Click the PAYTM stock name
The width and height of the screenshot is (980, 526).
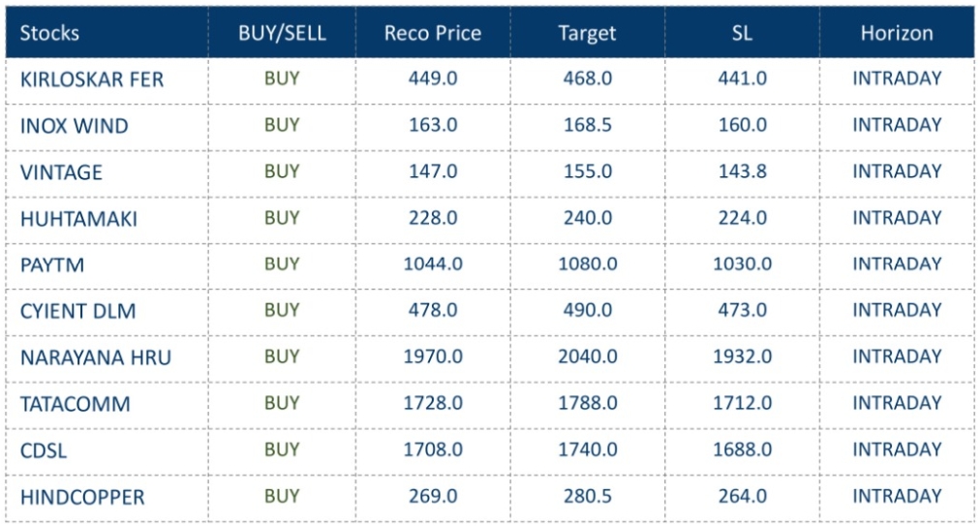52,265
